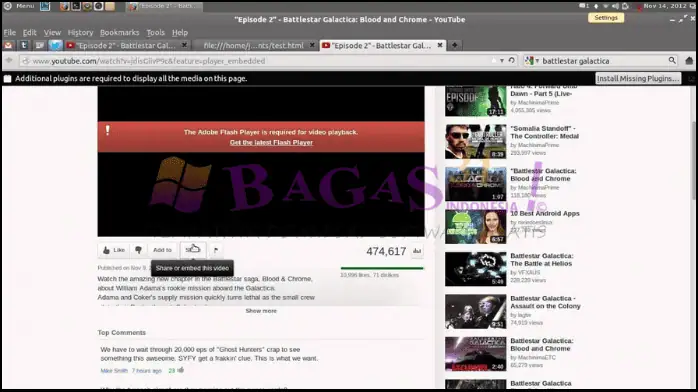Choose search engine from Google dropdown
698x392 pixels.
pyautogui.click(x=532, y=61)
